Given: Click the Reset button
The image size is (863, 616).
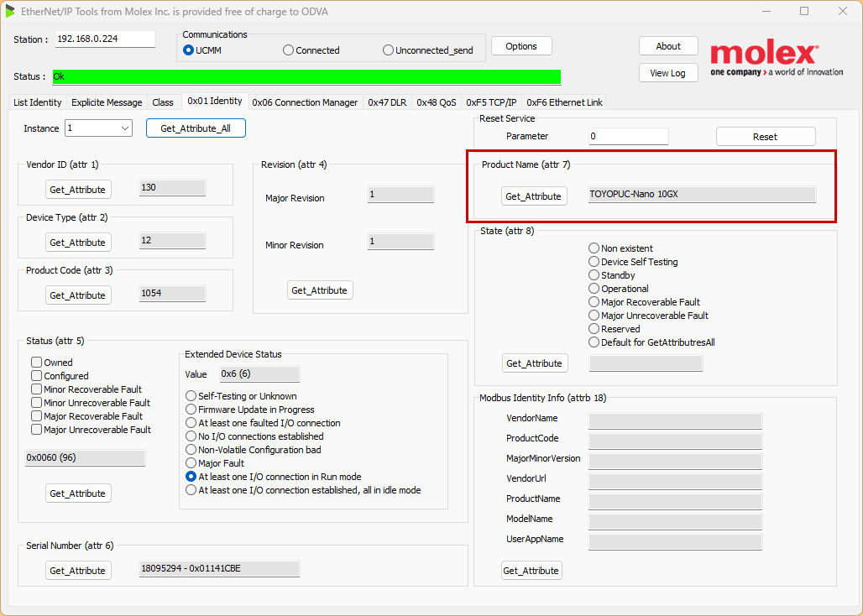Looking at the screenshot, I should coord(765,137).
